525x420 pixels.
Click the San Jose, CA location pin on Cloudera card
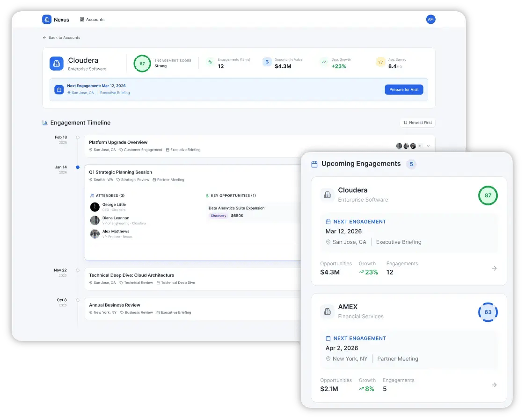coord(328,242)
